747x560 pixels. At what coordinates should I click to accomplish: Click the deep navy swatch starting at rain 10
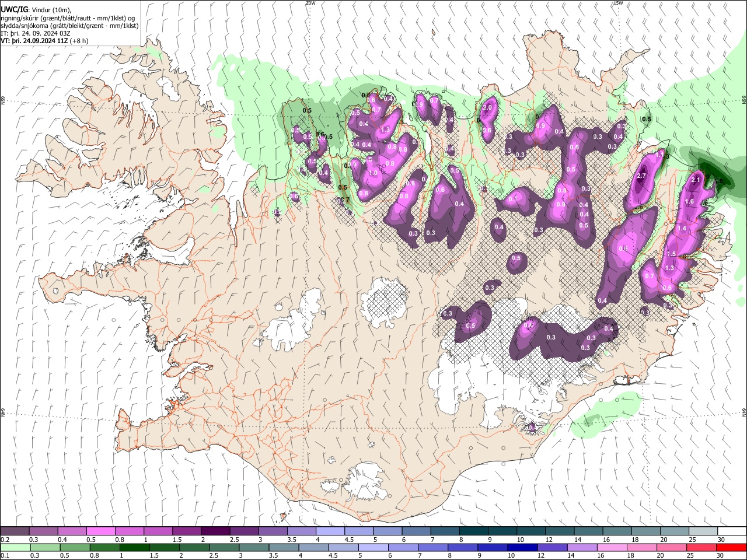[x=523, y=547]
